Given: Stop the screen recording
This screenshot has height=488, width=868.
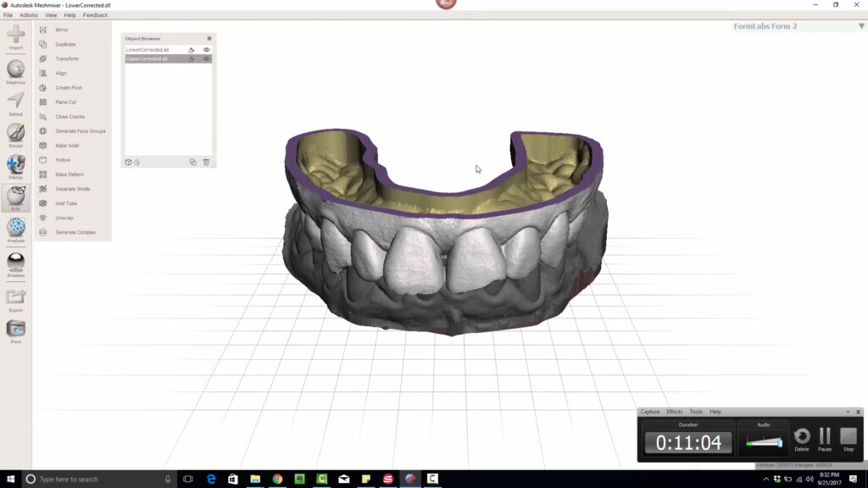Looking at the screenshot, I should tap(848, 440).
